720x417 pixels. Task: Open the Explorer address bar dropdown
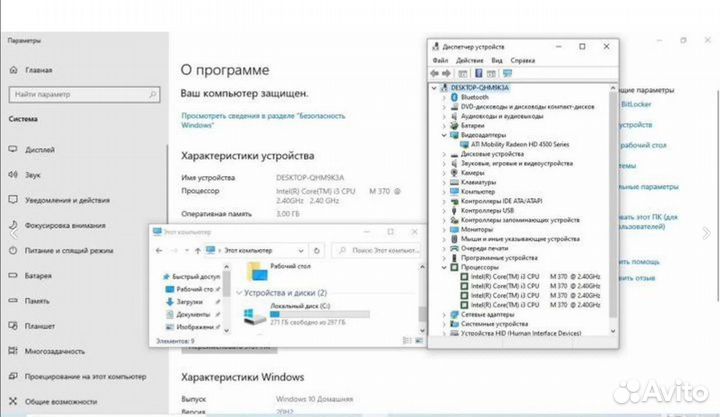click(x=301, y=251)
